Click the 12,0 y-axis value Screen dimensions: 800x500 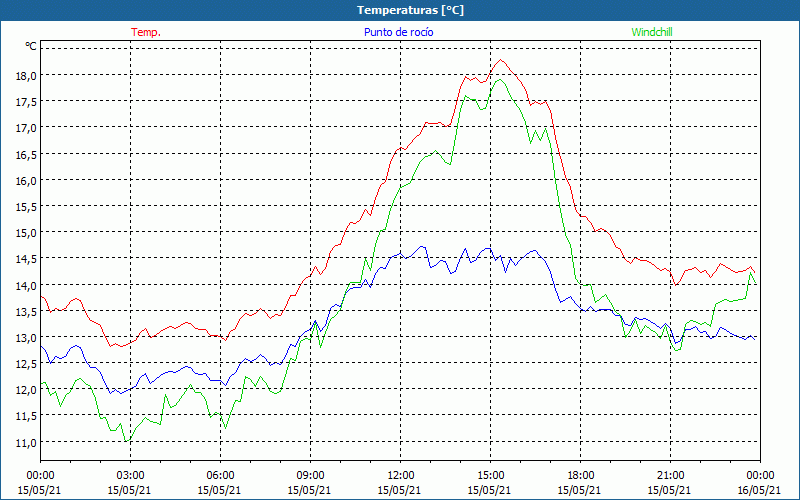pos(27,390)
